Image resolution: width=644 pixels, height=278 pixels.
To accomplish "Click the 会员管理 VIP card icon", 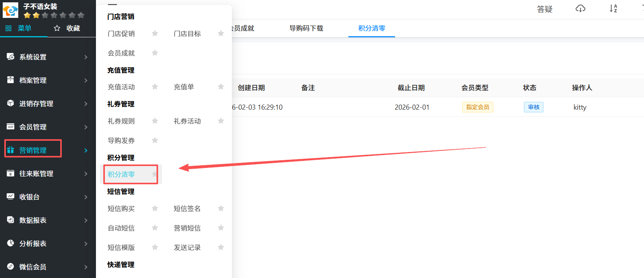I will (x=10, y=126).
